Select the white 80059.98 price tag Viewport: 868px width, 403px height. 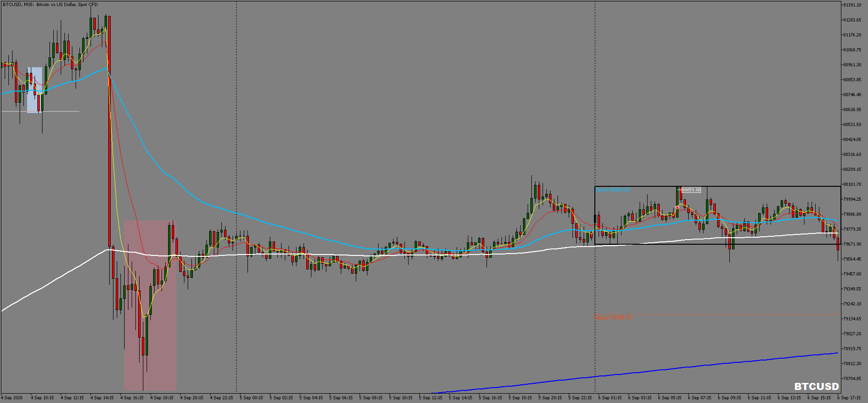[691, 190]
